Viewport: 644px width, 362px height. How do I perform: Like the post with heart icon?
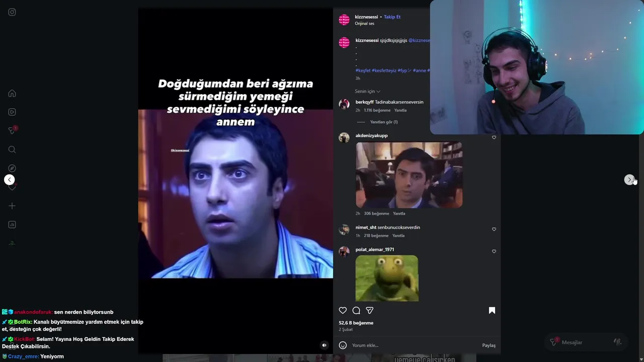pos(343,310)
